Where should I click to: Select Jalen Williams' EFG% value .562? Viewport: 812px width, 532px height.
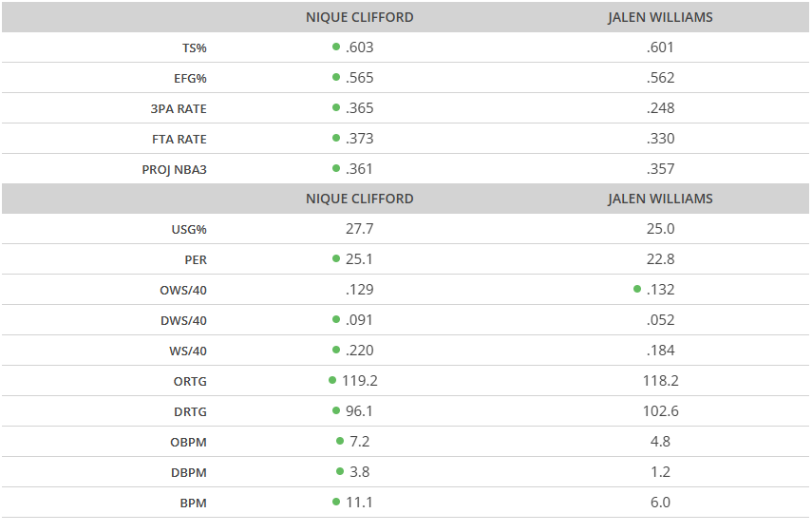coord(660,78)
